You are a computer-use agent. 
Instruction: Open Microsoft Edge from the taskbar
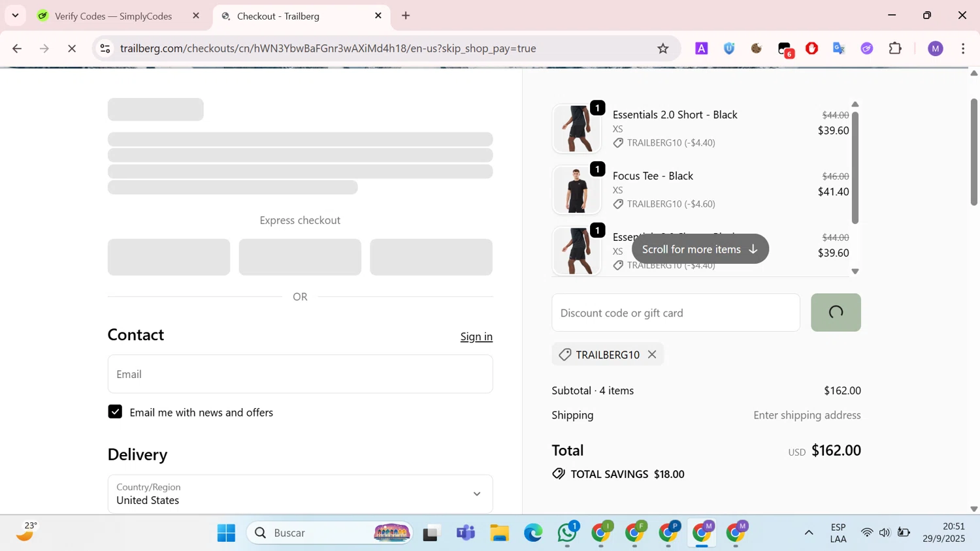point(533,533)
